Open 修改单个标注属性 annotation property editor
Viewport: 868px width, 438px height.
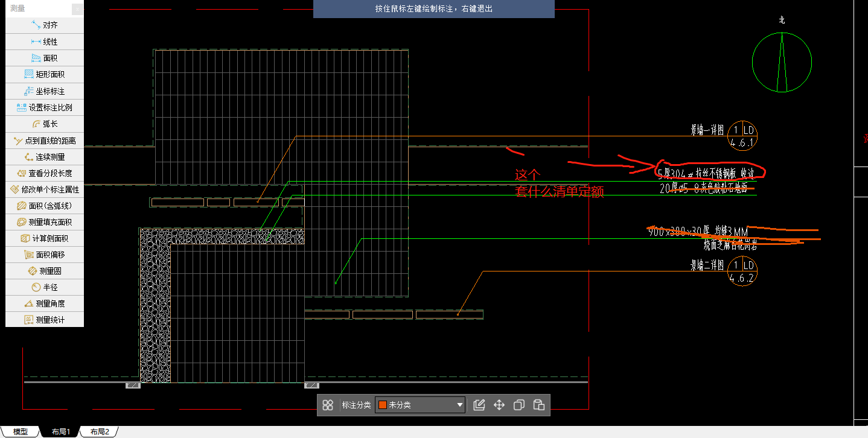[45, 189]
